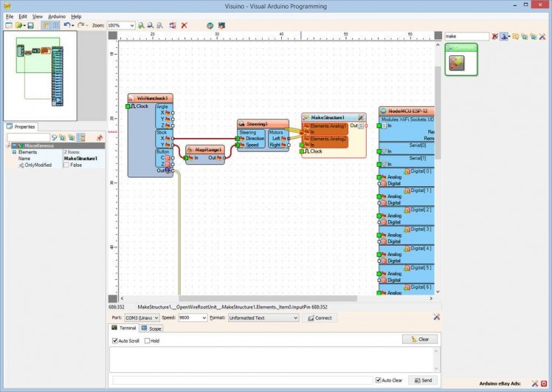This screenshot has height=392, width=552.
Task: Switch to the Scope tab
Action: pos(152,328)
